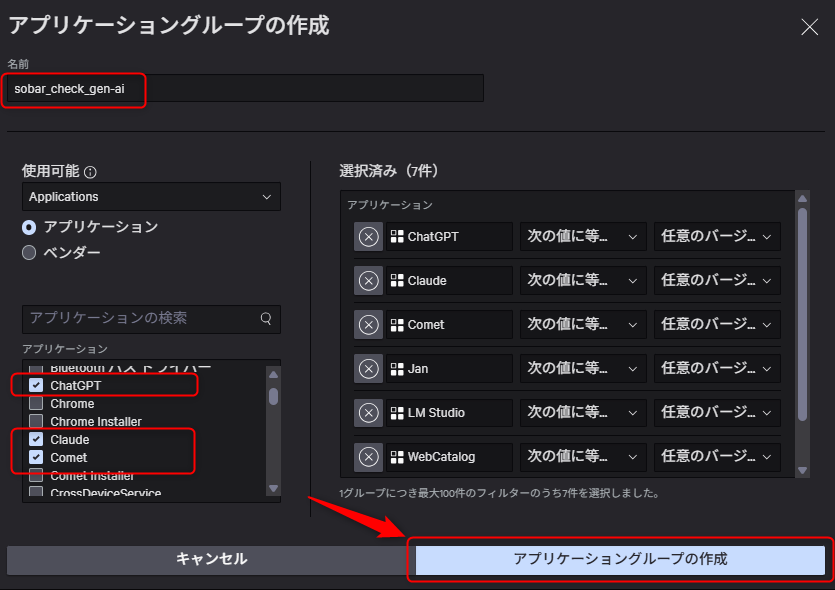Click the アプリケーショングループの作成 button
This screenshot has width=835, height=590.
620,559
